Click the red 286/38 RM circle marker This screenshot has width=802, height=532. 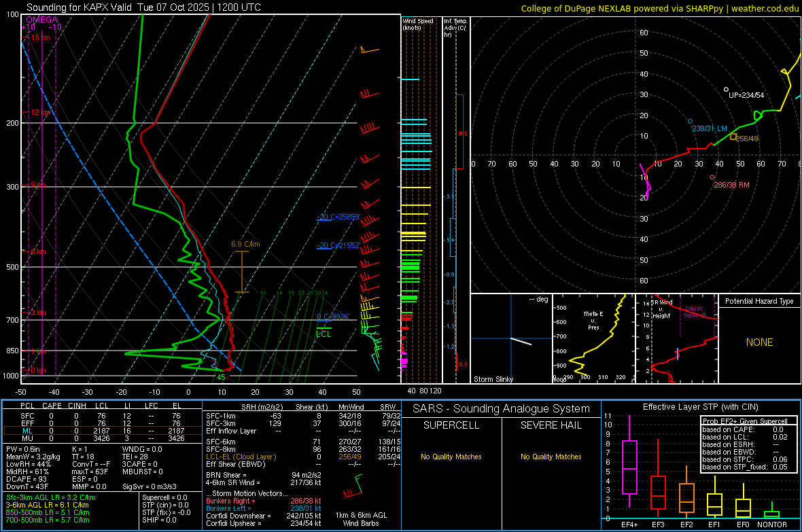click(712, 177)
